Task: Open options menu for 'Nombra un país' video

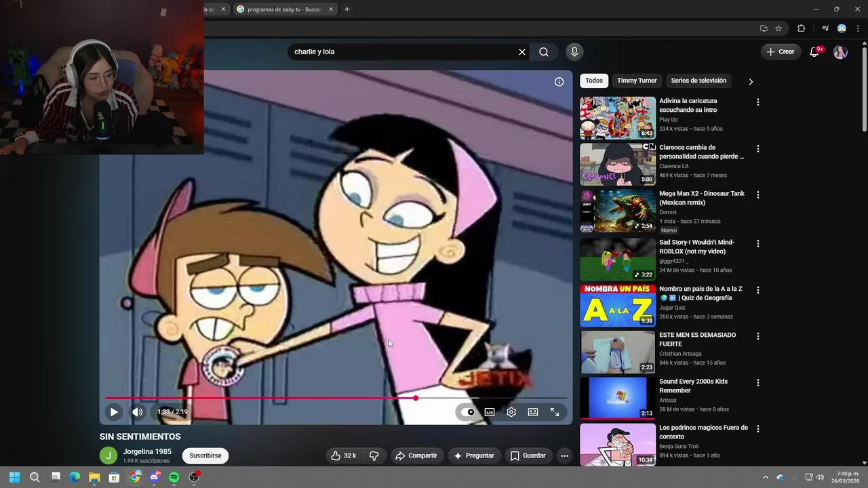Action: tap(757, 290)
